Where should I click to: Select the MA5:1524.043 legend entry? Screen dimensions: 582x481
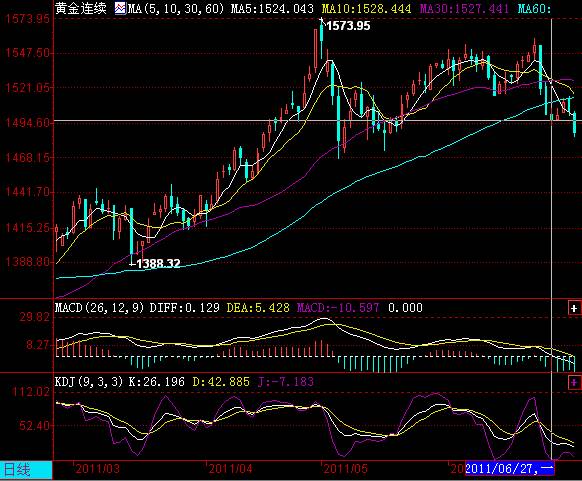point(272,8)
